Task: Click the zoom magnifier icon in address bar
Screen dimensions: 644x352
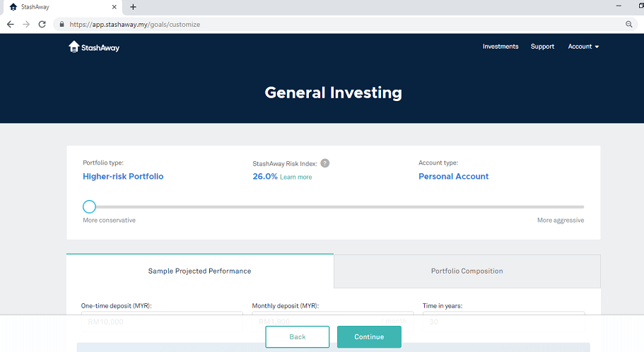Action: tap(629, 24)
